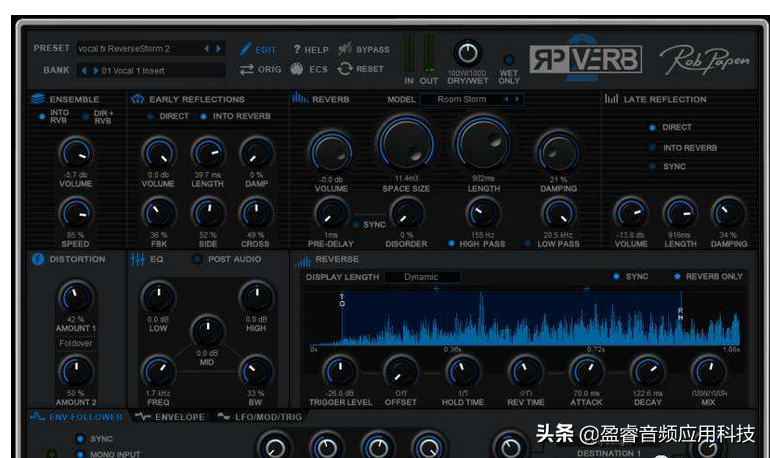This screenshot has height=458, width=770.
Task: Click the Foldover distortion type label
Action: 74,343
